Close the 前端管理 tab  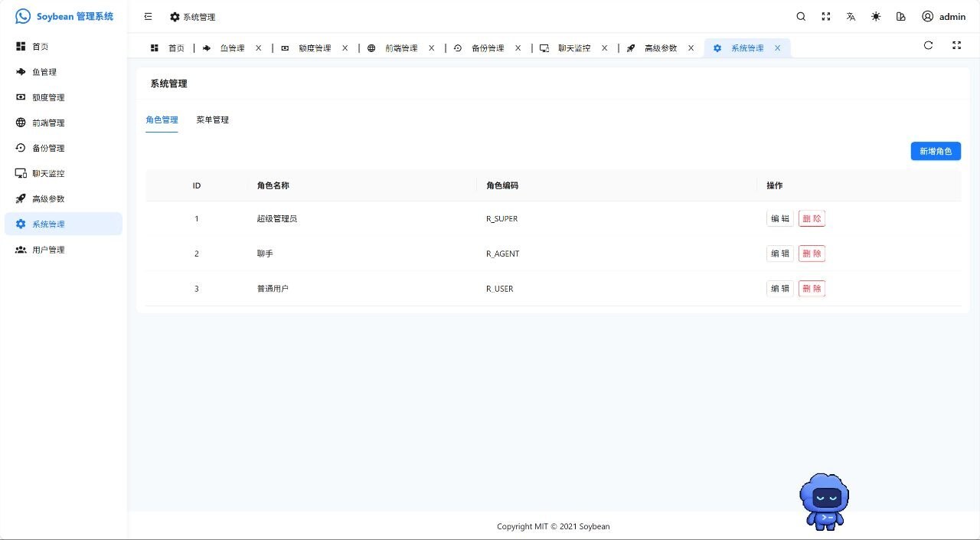coord(431,47)
